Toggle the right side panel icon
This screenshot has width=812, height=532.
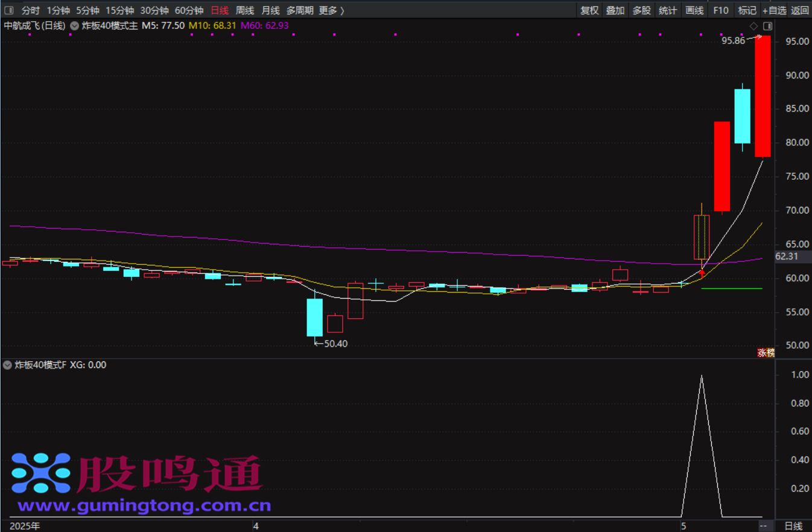point(767,26)
